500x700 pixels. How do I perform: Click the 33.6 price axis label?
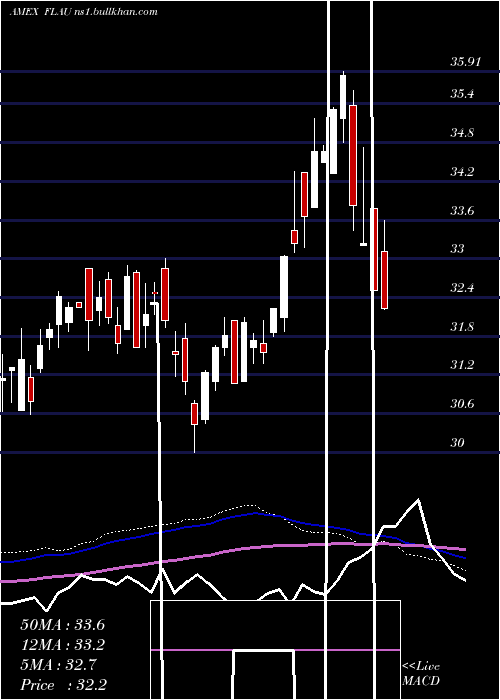coord(462,210)
